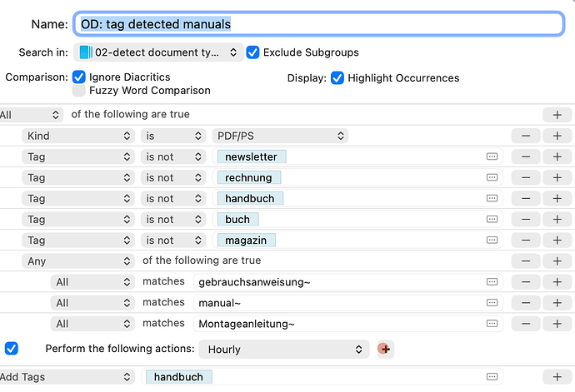Add a condition after buch row

click(x=557, y=220)
